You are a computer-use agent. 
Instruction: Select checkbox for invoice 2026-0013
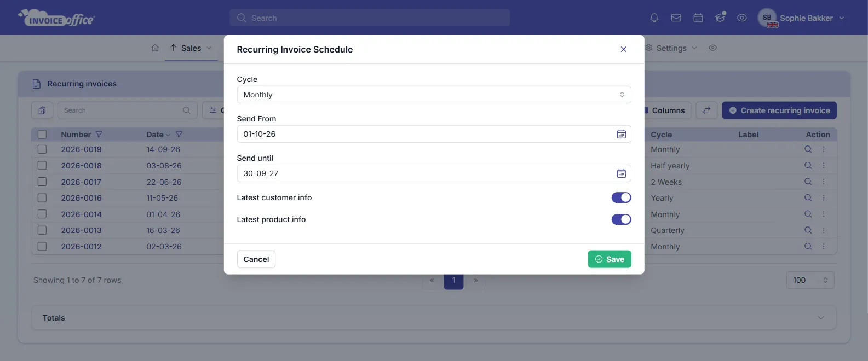click(x=42, y=230)
